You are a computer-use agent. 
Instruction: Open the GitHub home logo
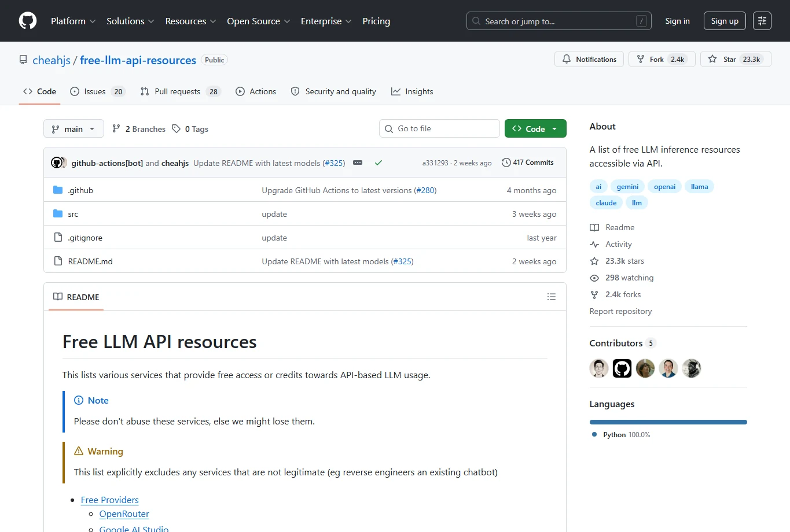28,21
